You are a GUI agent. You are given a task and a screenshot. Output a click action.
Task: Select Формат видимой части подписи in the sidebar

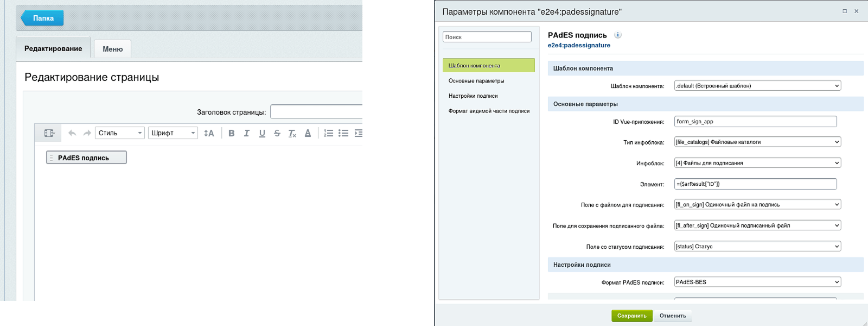489,111
